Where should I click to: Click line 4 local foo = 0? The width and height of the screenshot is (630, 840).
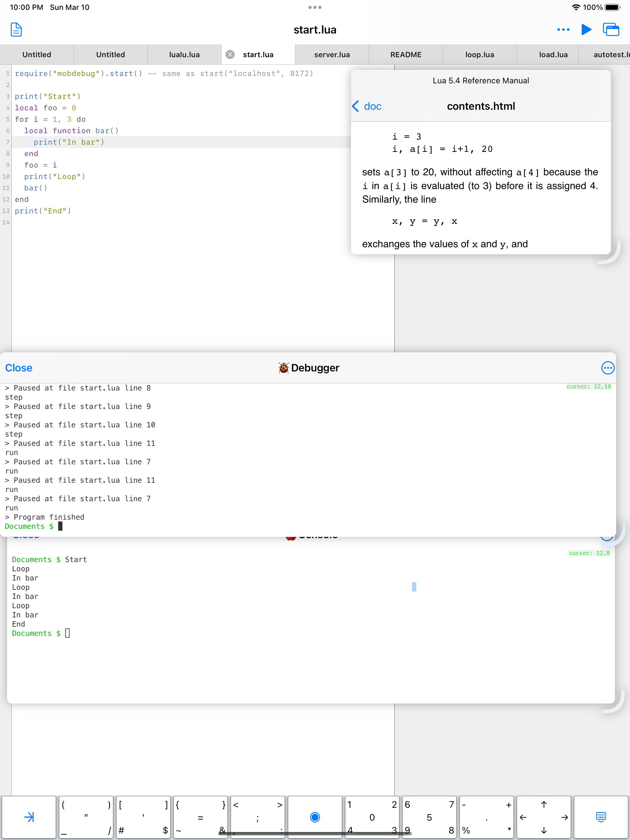[x=46, y=108]
